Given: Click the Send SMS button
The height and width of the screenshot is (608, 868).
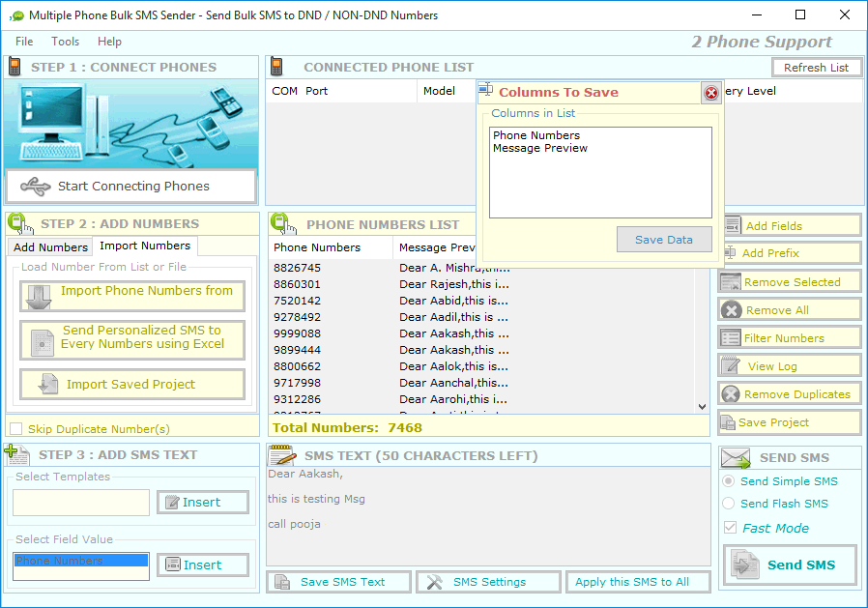Looking at the screenshot, I should 790,565.
